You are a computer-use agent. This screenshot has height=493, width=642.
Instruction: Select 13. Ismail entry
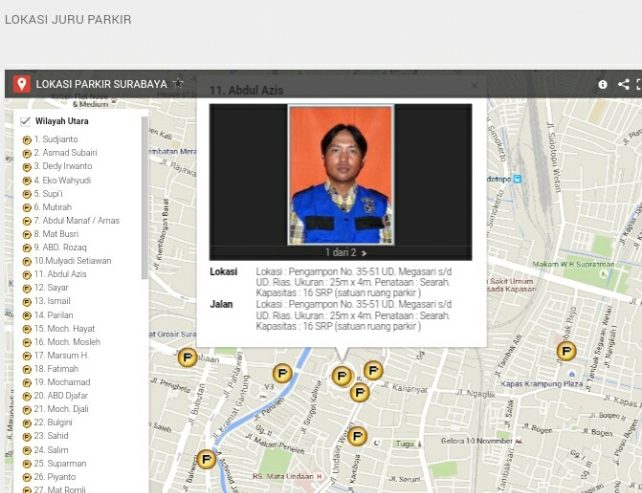[x=52, y=301]
